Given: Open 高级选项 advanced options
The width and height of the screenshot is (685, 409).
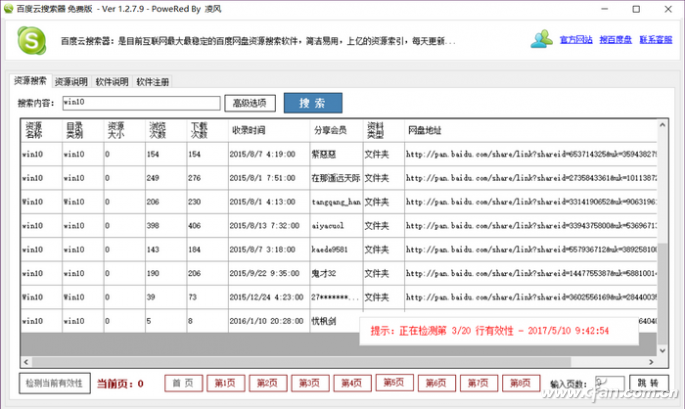Looking at the screenshot, I should point(249,103).
